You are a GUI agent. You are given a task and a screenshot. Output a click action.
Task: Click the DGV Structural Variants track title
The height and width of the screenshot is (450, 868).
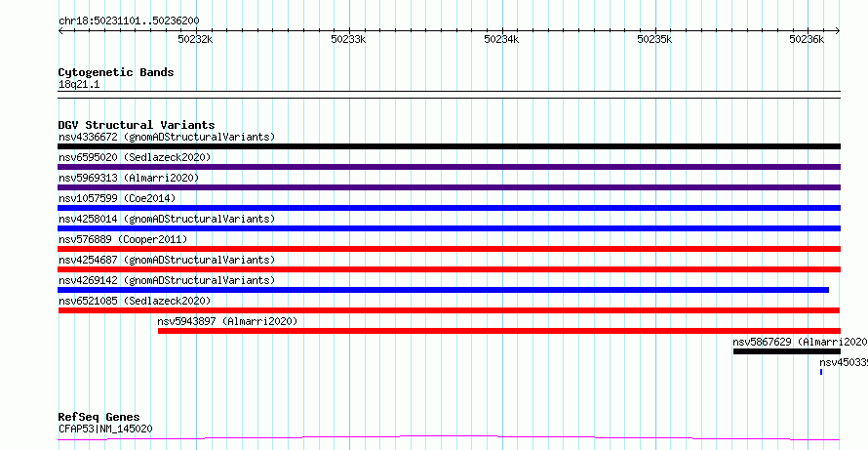pos(137,125)
